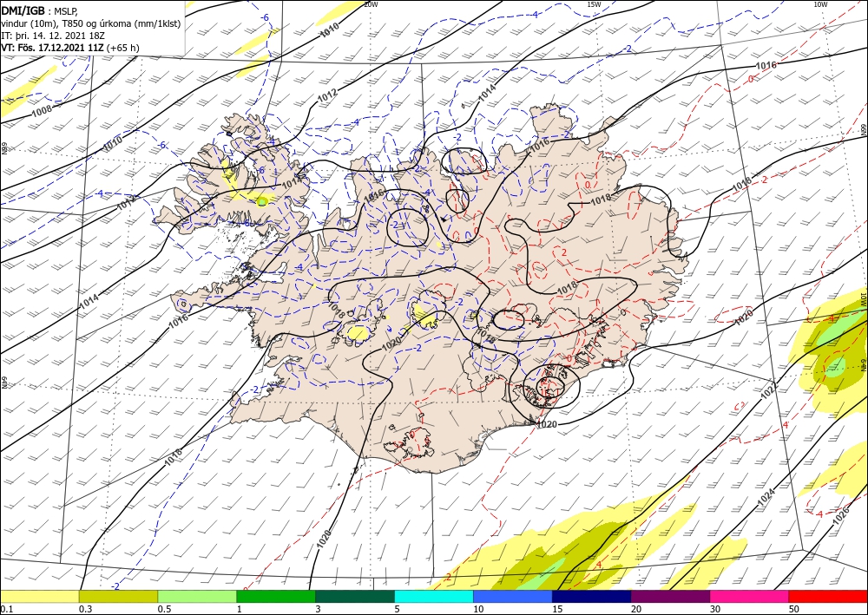The height and width of the screenshot is (615, 868).
Task: Select the light green 0.5–1 legend swatch
Action: (x=197, y=596)
